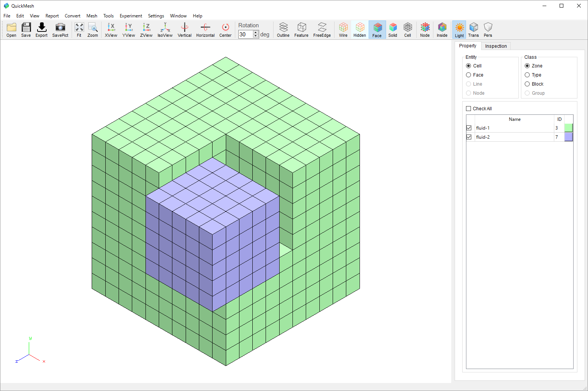Click the SavePict camera icon

click(x=60, y=30)
